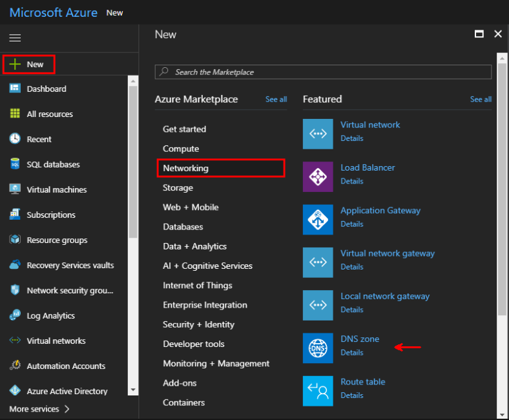Click the Local network gateway tile icon

coord(318,306)
